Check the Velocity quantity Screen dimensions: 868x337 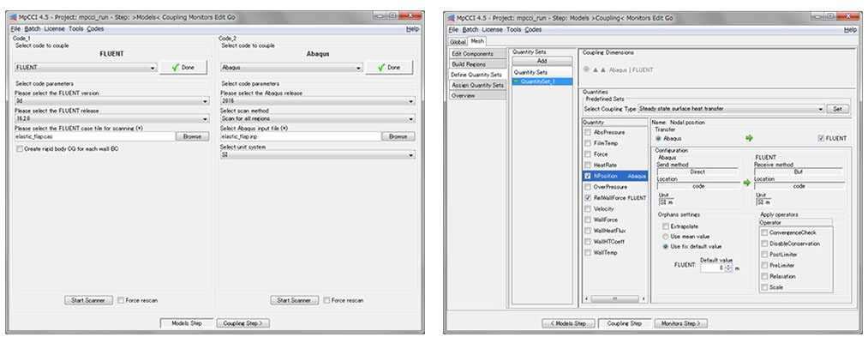tap(587, 209)
